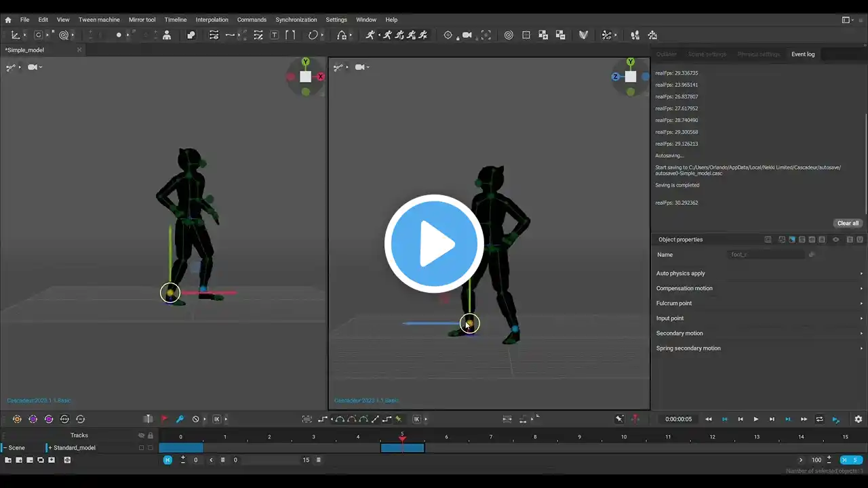868x488 pixels.
Task: Open the Tween machine menu
Action: pyautogui.click(x=99, y=20)
